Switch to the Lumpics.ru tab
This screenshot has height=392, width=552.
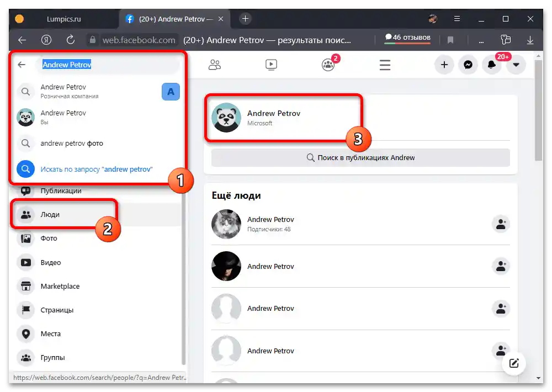(63, 19)
